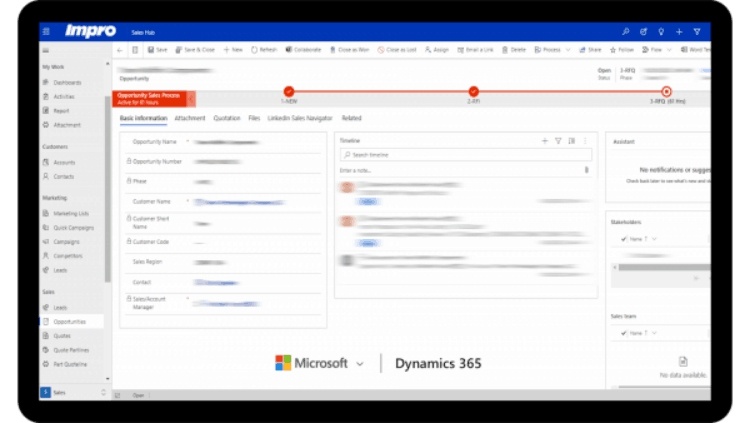Expand the Process command dropdown arrow
The height and width of the screenshot is (423, 750).
[568, 50]
